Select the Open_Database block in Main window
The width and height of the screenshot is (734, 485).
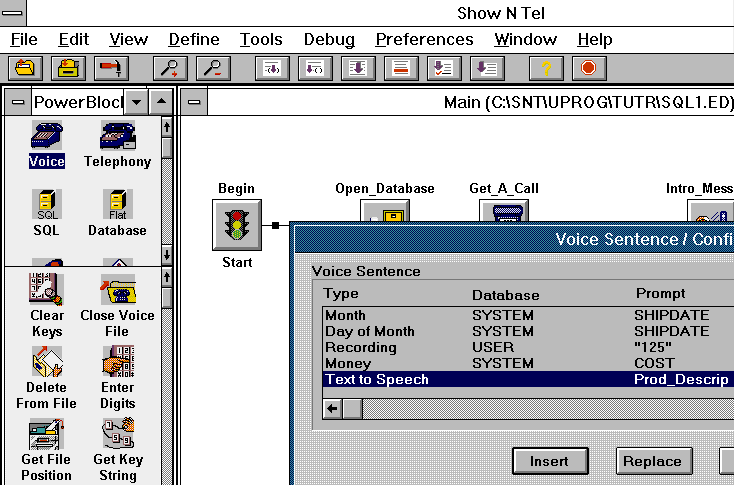pyautogui.click(x=385, y=211)
